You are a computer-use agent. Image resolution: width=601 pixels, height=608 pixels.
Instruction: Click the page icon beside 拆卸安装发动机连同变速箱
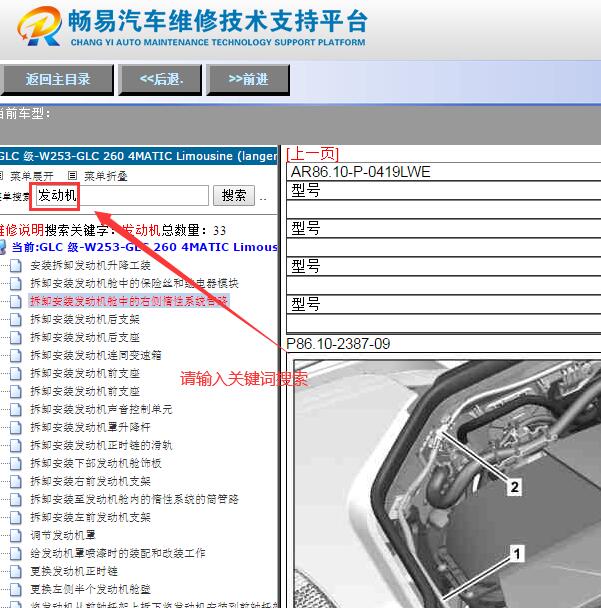pos(16,355)
